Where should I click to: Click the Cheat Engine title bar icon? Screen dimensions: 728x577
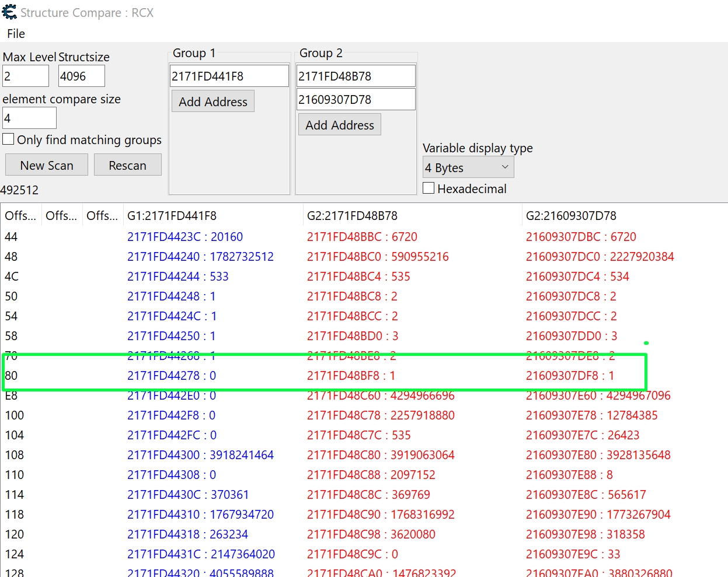(9, 12)
